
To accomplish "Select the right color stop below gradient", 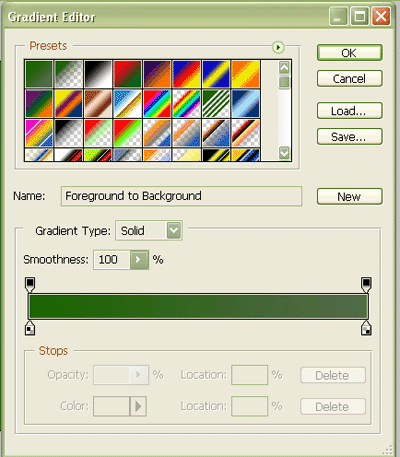I will pyautogui.click(x=366, y=328).
